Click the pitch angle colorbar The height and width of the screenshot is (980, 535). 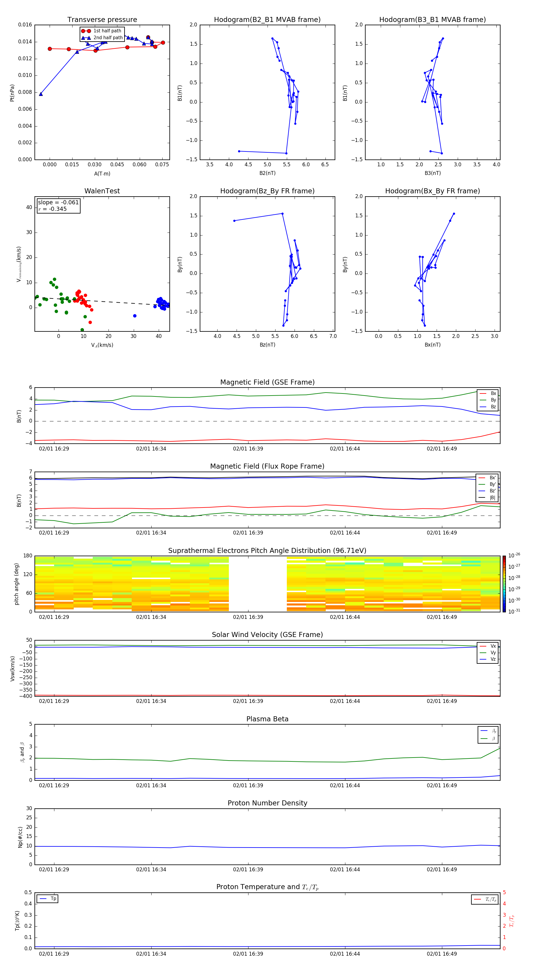[x=504, y=584]
